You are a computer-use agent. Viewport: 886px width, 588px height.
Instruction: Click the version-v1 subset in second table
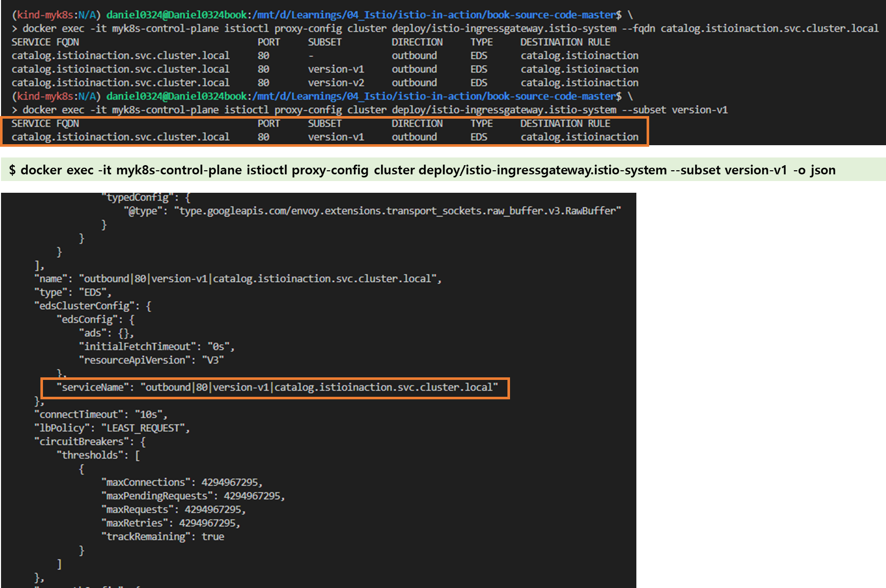click(336, 137)
